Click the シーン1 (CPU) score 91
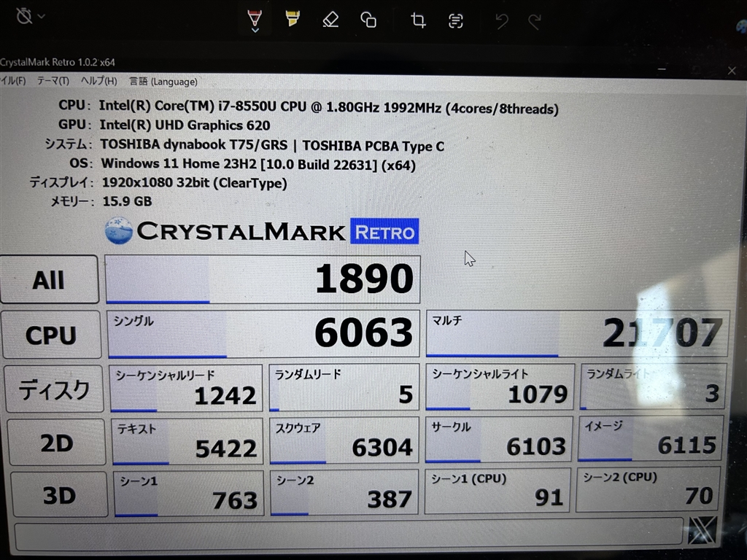This screenshot has height=560, width=747. 497,491
